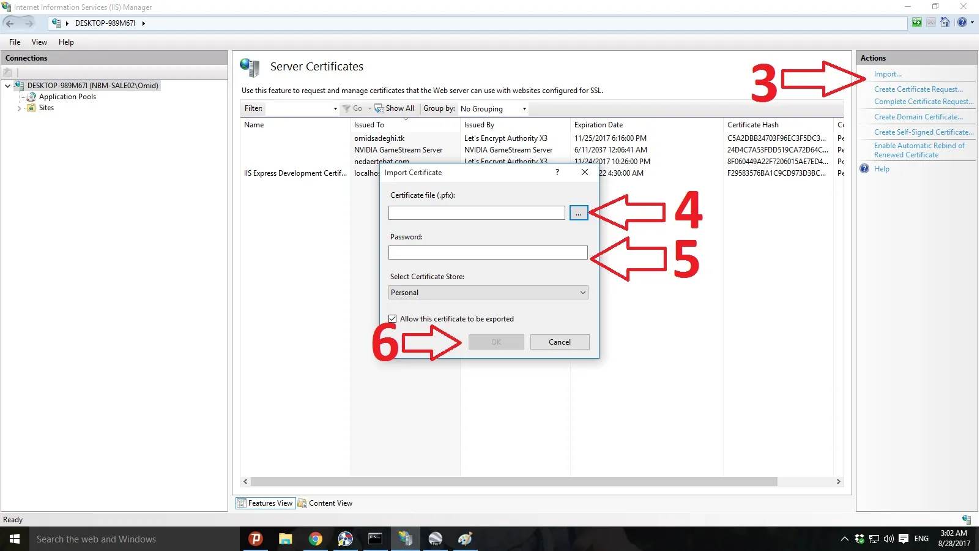Screen dimensions: 980x551
Task: Open Chrome from the taskbar
Action: coord(315,539)
